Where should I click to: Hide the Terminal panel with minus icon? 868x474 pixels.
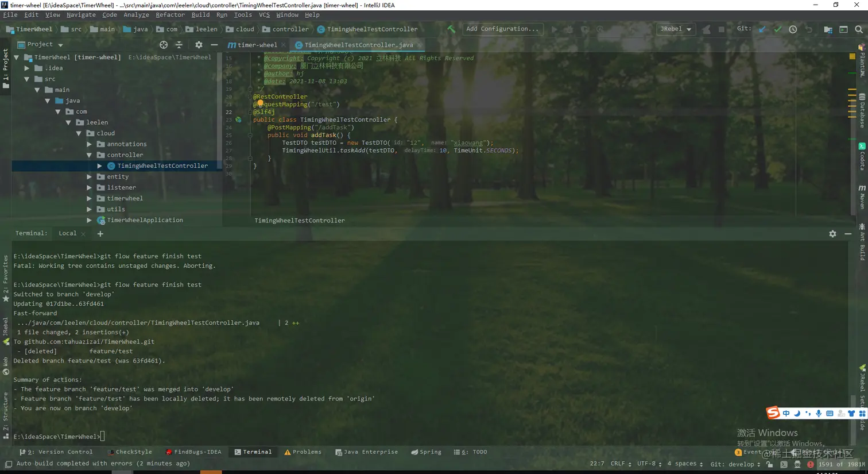click(848, 234)
